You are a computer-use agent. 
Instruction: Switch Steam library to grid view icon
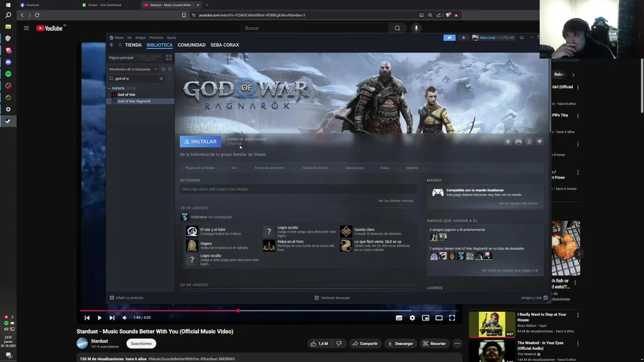[x=169, y=58]
